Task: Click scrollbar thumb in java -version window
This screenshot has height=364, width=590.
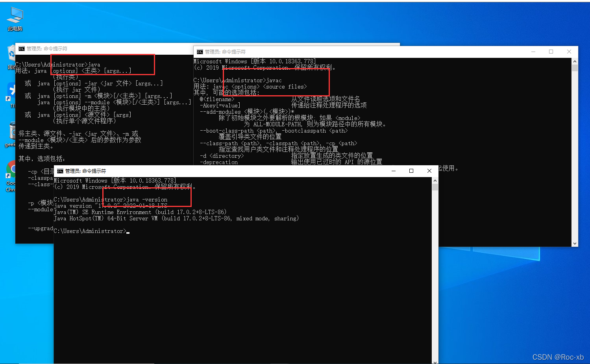Action: 435,187
